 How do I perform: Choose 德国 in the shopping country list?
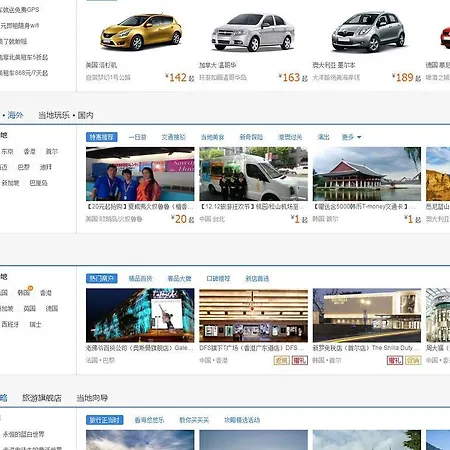(x=52, y=308)
